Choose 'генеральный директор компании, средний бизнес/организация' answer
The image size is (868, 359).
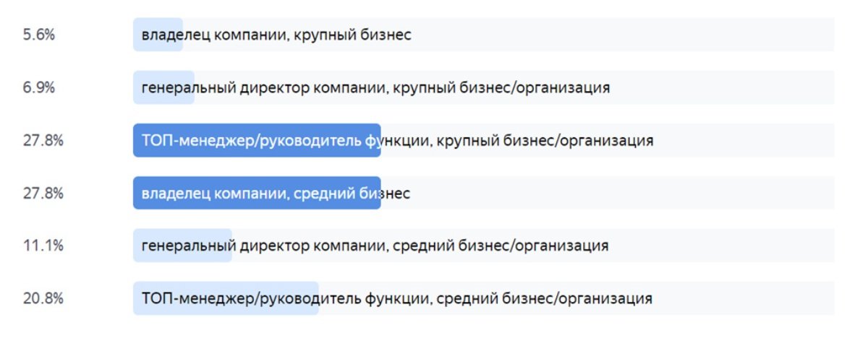pos(375,246)
